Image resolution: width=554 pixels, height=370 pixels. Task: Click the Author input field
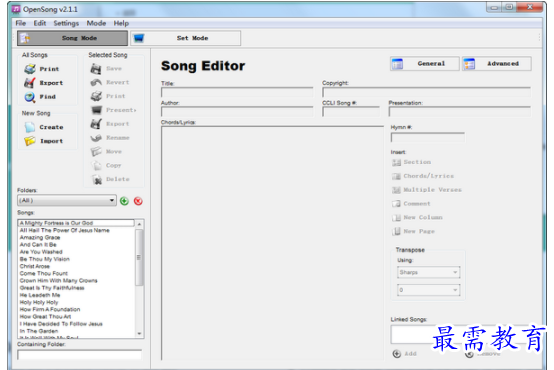pos(237,112)
